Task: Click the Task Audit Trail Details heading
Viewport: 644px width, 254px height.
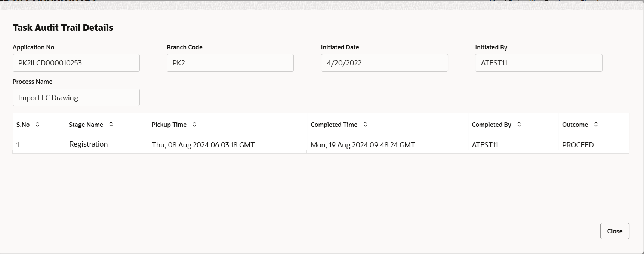Action: coord(63,28)
